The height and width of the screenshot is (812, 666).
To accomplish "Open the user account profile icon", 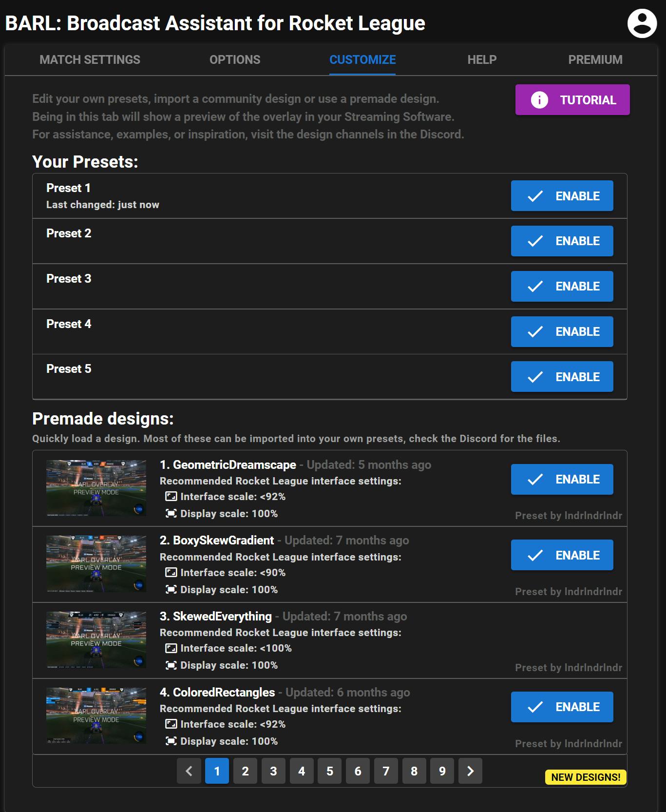I will pos(642,23).
